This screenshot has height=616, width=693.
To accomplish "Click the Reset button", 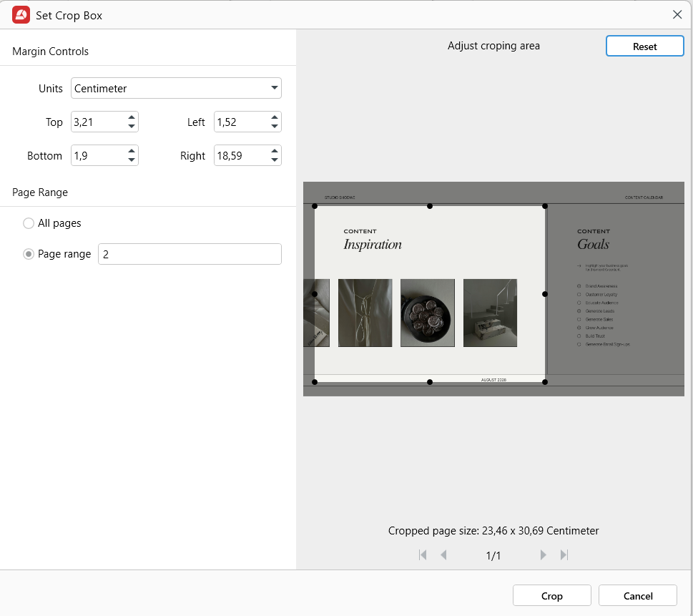I will [644, 47].
